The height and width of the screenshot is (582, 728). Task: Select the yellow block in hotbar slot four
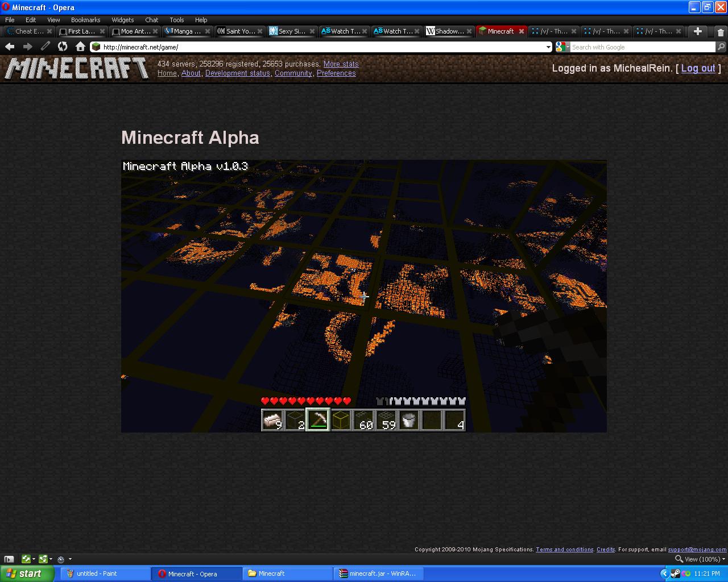pyautogui.click(x=341, y=419)
